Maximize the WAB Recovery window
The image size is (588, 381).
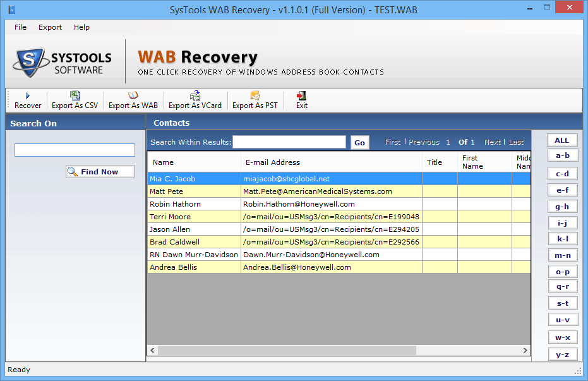pos(547,8)
